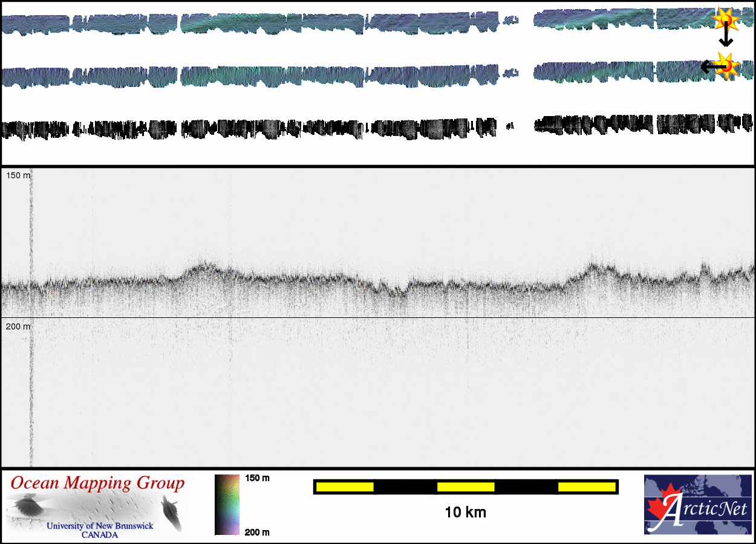The height and width of the screenshot is (544, 756).
Task: Click the ArcticNet logo
Action: (697, 505)
